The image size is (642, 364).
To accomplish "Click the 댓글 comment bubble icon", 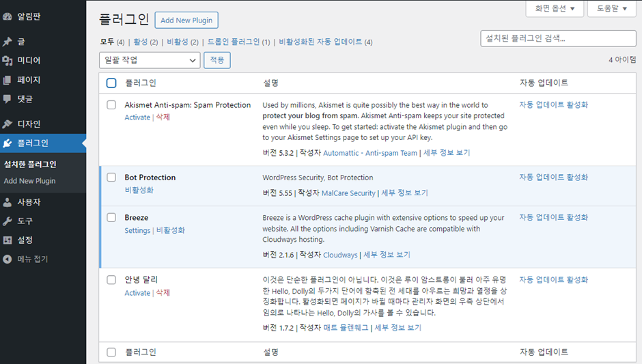I will pos(8,99).
